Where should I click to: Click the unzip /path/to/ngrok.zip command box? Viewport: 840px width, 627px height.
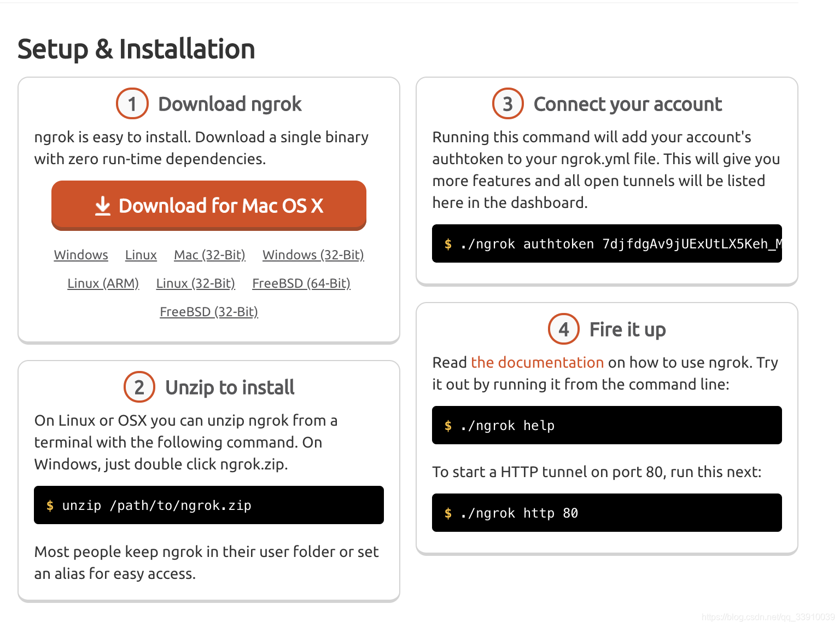pyautogui.click(x=209, y=505)
